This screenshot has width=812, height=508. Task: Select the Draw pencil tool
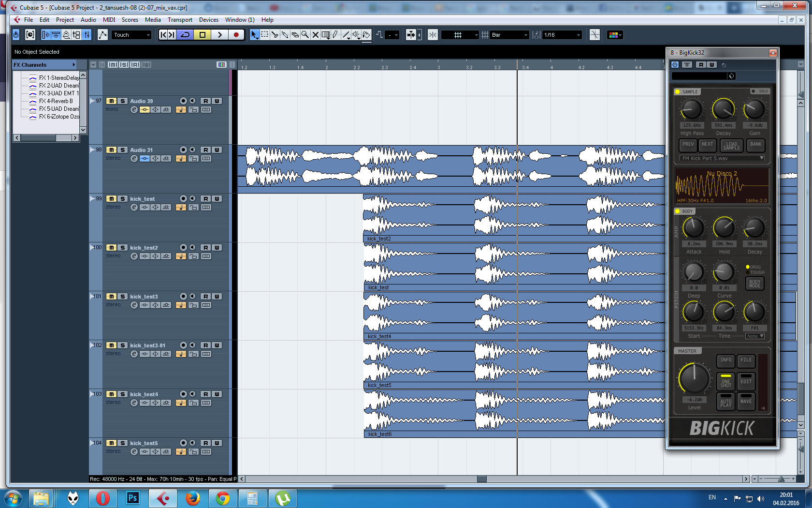click(x=335, y=35)
